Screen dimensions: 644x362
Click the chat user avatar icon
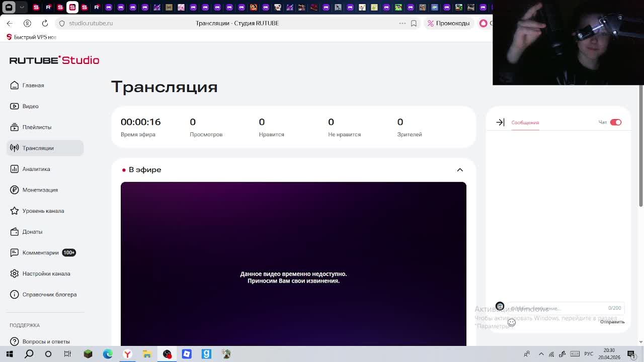[x=500, y=306]
